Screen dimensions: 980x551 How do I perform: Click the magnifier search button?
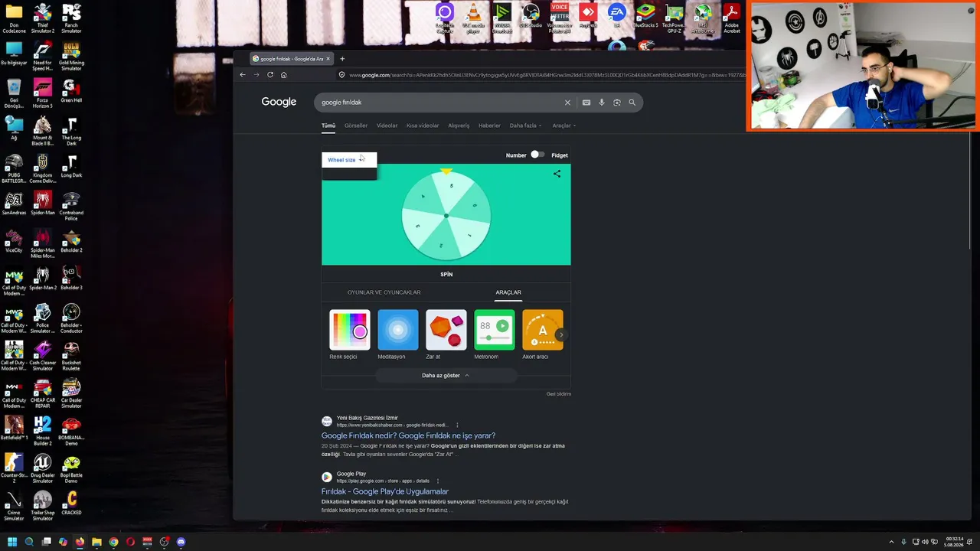pyautogui.click(x=632, y=103)
